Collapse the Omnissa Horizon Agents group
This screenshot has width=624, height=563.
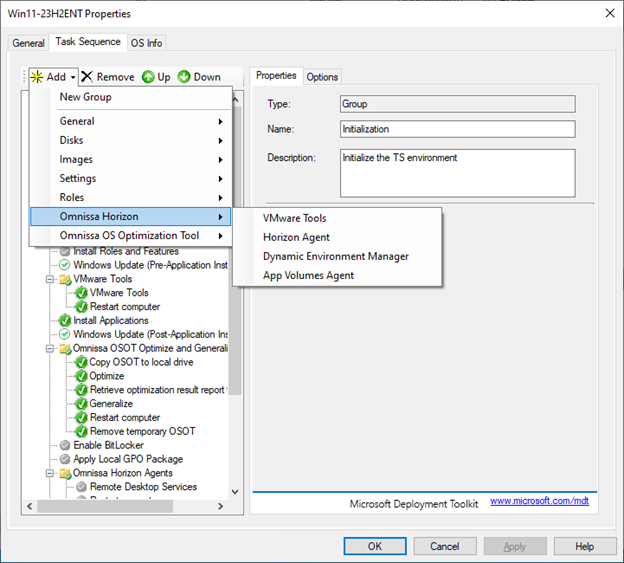click(50, 473)
